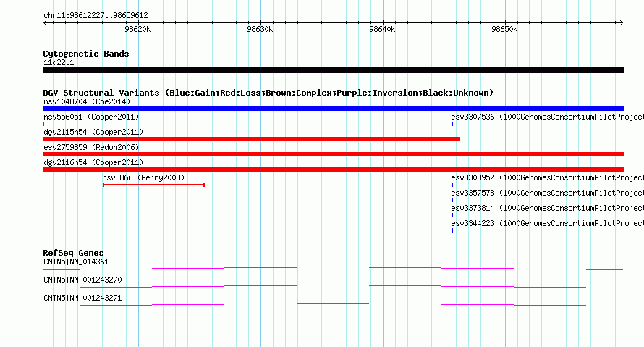Click the right arrow of the ruler

coord(621,22)
